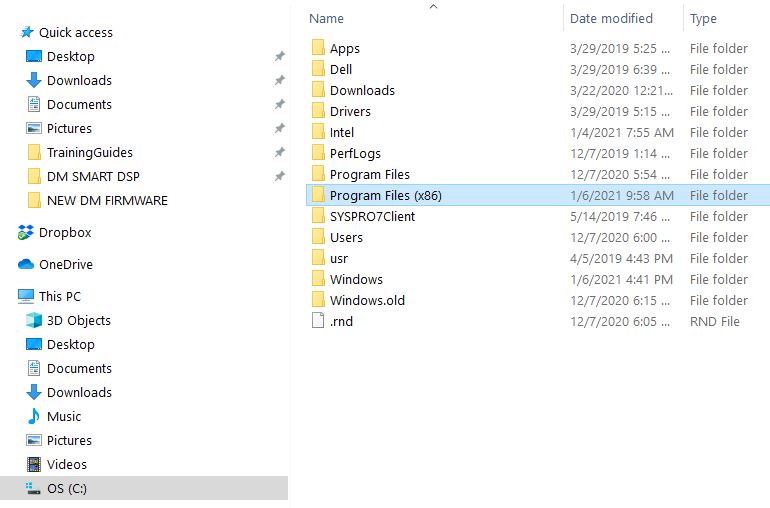Viewport: 770px width, 508px height.
Task: Click the RND File type cell
Action: pos(715,321)
